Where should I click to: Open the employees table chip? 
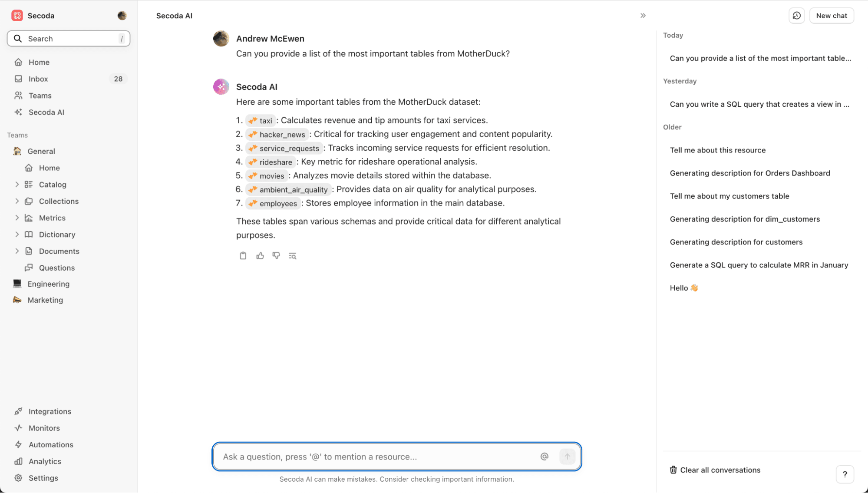pos(273,203)
